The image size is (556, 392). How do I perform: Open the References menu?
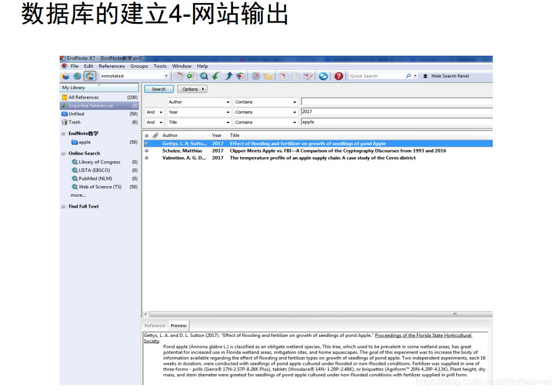(x=112, y=66)
